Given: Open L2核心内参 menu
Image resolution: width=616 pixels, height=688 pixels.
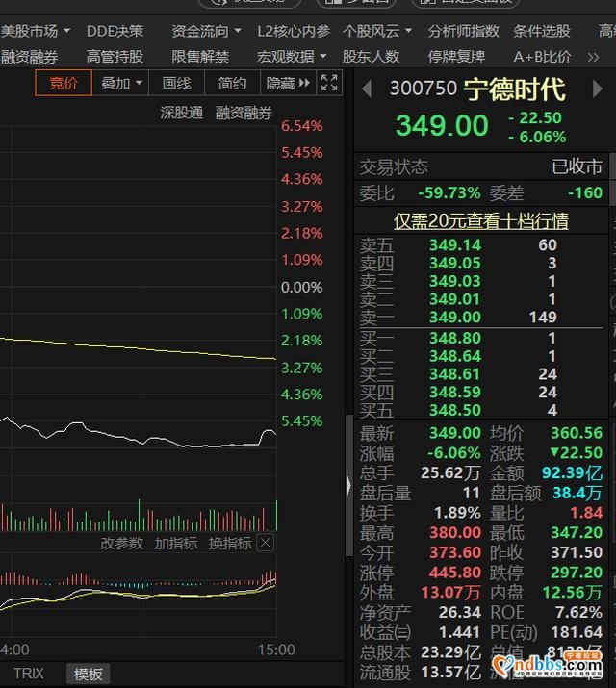Looking at the screenshot, I should [294, 31].
